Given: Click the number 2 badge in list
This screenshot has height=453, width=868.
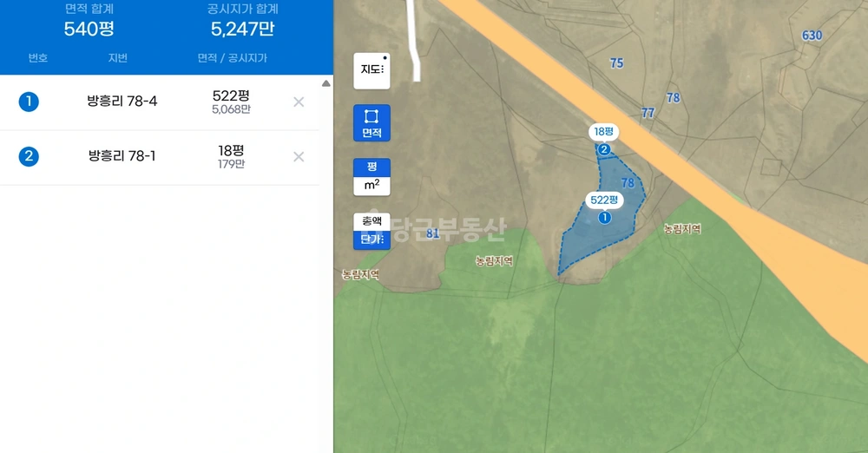Looking at the screenshot, I should (x=29, y=157).
